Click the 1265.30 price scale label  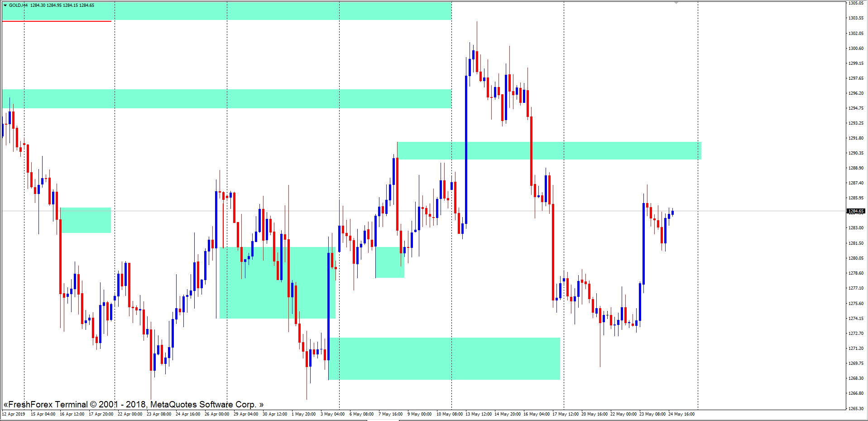coord(856,408)
